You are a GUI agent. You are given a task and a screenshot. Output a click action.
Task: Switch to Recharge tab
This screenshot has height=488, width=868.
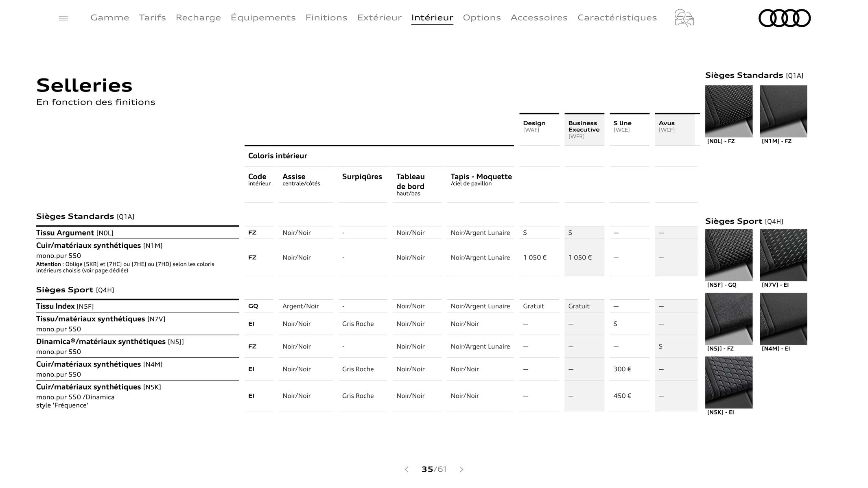198,17
